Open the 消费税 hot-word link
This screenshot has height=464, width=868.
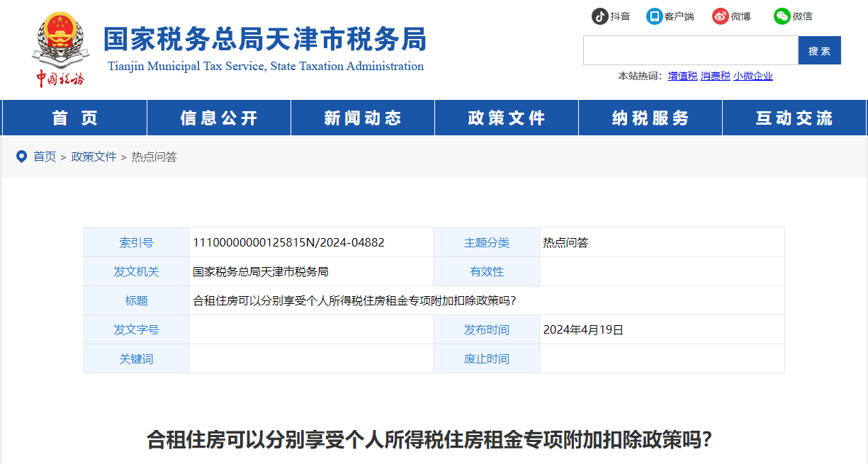(x=715, y=76)
